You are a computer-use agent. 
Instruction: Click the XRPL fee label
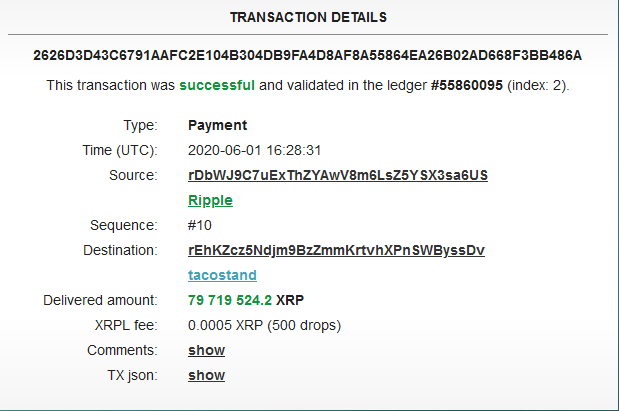click(x=126, y=325)
